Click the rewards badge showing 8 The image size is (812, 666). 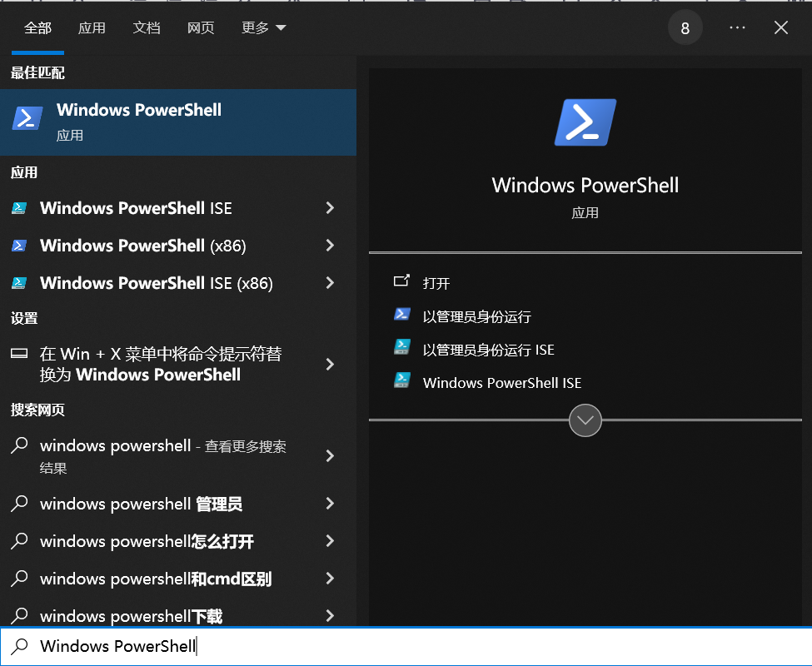(685, 28)
